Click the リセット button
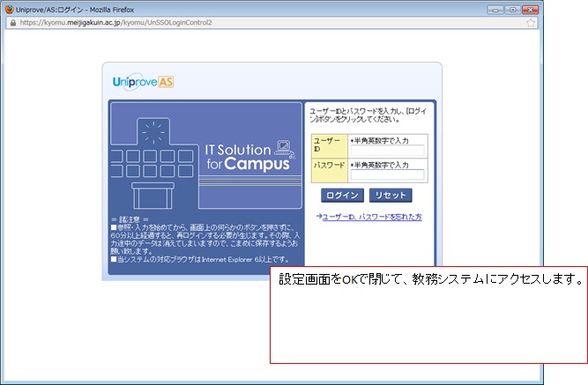 [391, 196]
